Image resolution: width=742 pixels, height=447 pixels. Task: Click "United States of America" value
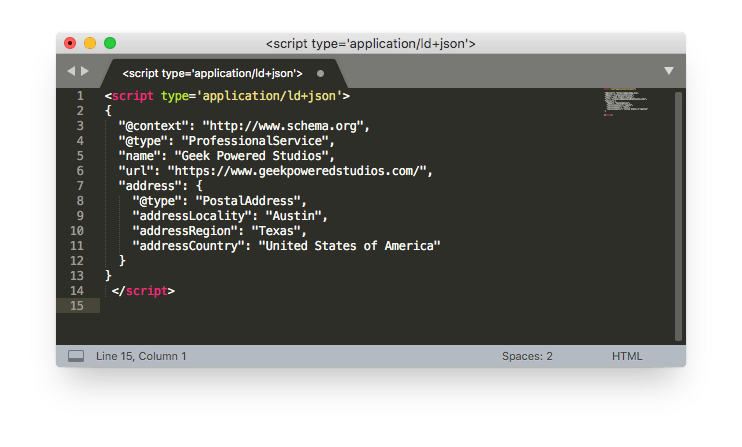tap(349, 246)
